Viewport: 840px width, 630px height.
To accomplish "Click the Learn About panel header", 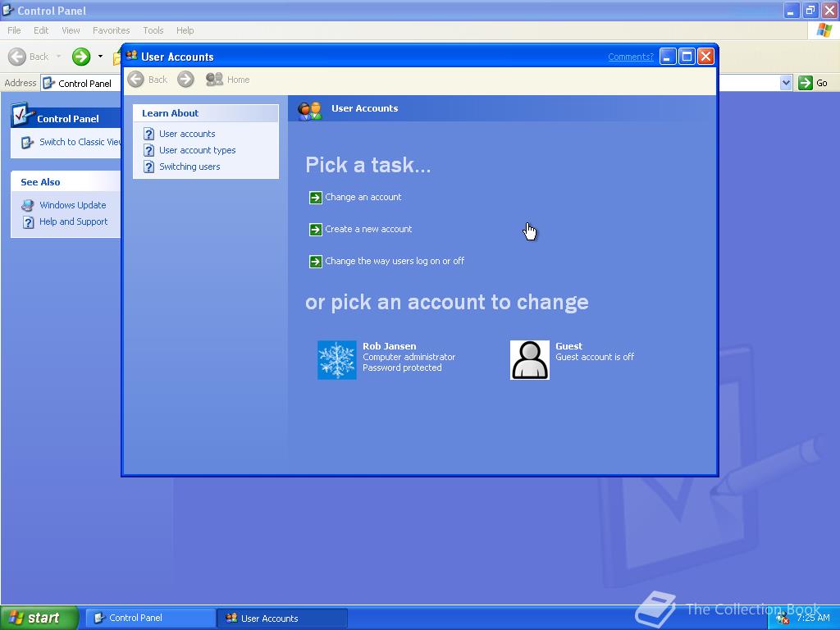I will point(206,113).
